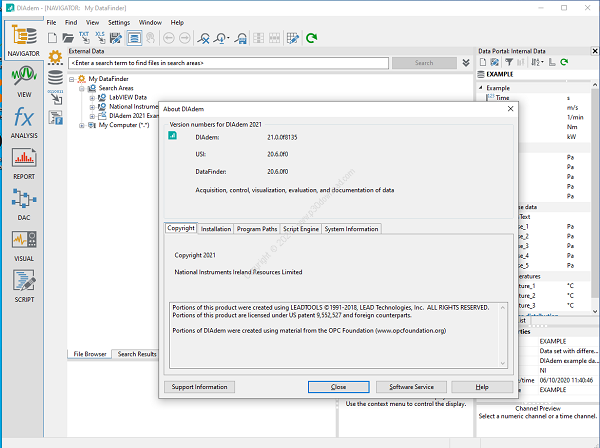Open the Settings menu
Screen dimensions: 600x448
click(119, 21)
